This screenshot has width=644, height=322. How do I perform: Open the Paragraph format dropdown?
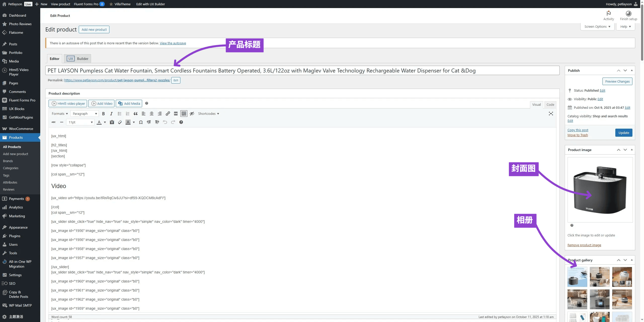85,114
